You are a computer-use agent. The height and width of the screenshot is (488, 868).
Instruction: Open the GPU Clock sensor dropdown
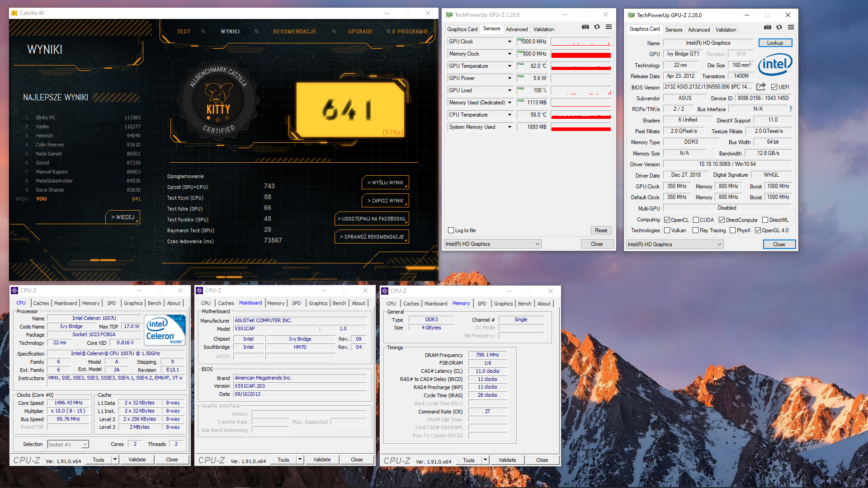[509, 42]
